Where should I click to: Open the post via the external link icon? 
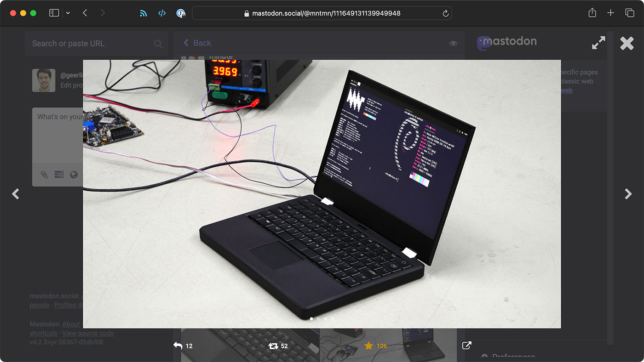(x=466, y=345)
